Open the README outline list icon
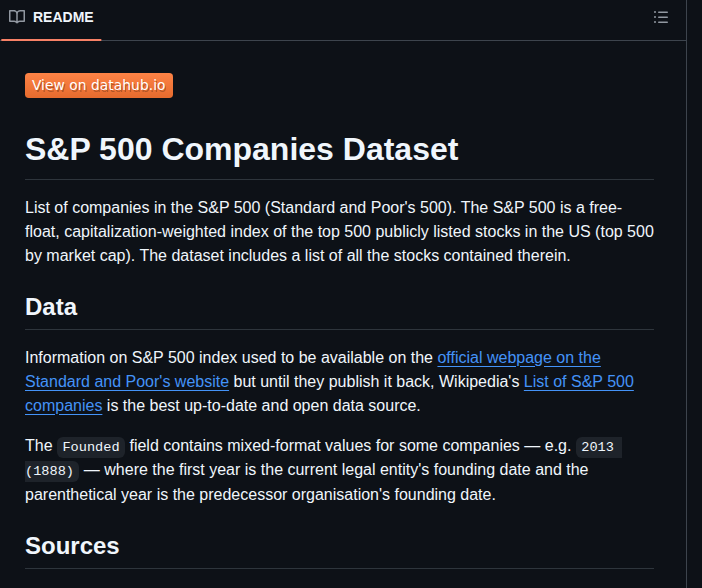Image resolution: width=702 pixels, height=588 pixels. pos(660,17)
